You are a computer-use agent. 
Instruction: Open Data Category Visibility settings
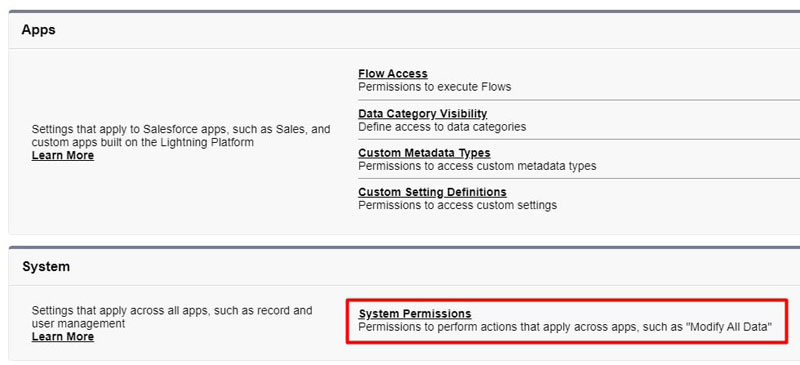pyautogui.click(x=422, y=113)
